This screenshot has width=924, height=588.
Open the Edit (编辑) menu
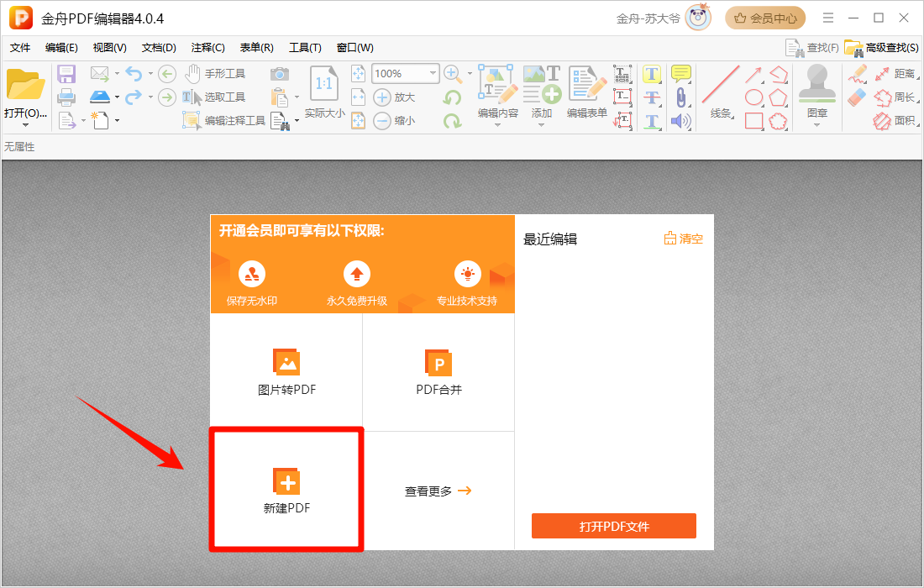[61, 48]
